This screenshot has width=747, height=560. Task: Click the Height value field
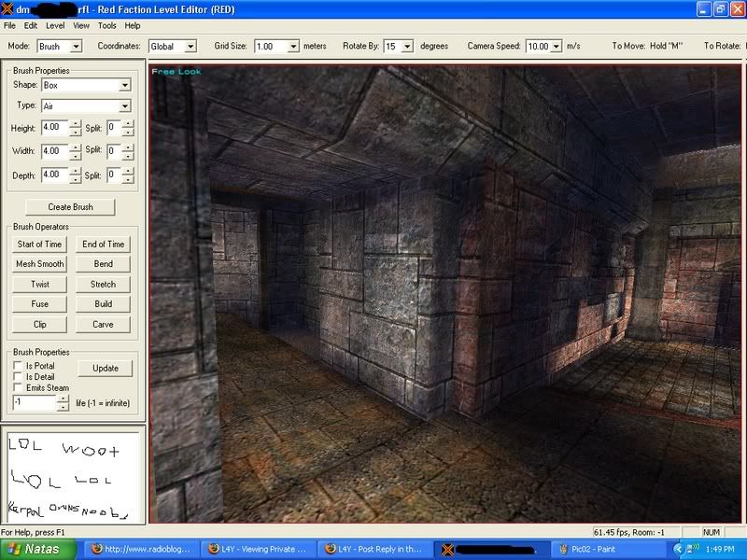pos(55,128)
